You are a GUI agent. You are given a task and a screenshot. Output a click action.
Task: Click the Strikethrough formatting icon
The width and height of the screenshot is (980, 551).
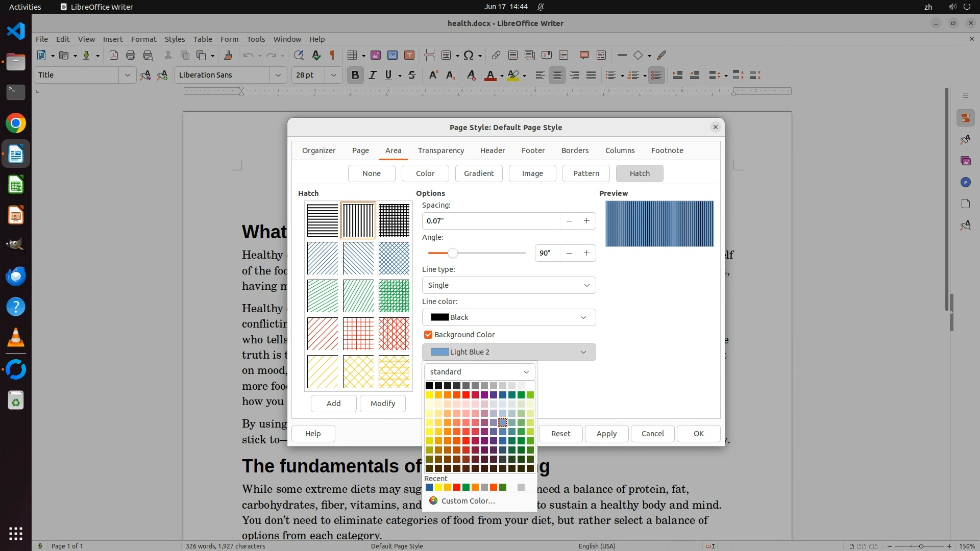412,76
